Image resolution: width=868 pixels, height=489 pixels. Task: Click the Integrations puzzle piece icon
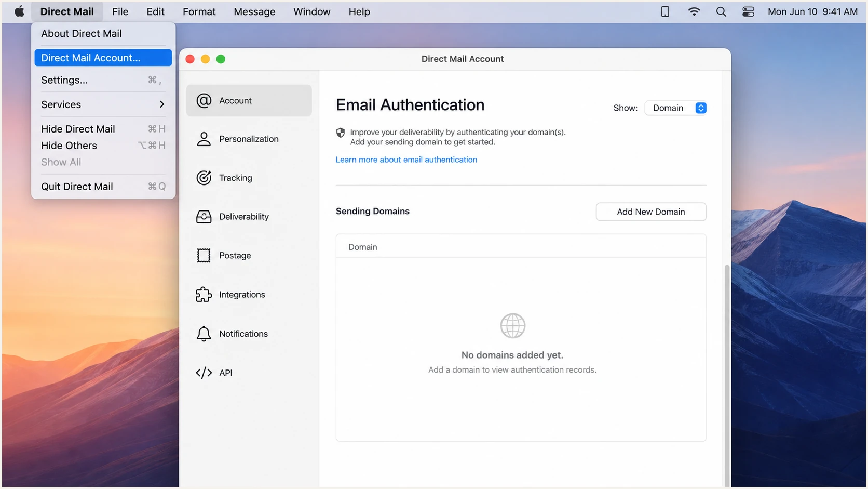[204, 295]
